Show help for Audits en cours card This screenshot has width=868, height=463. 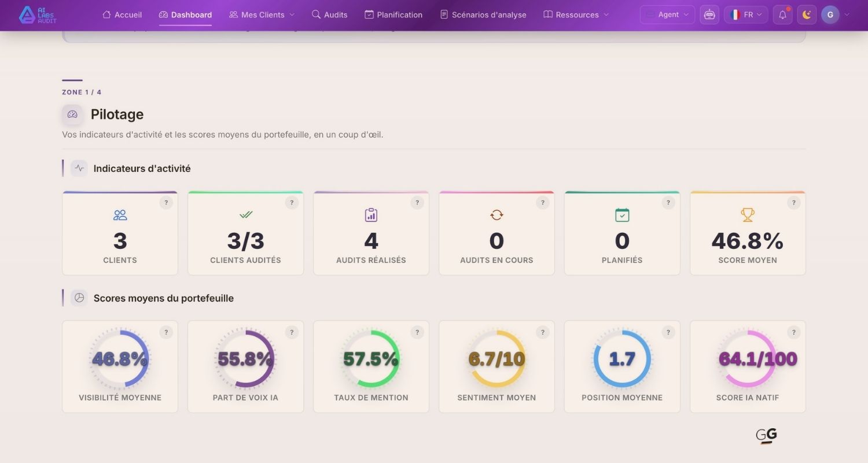(543, 203)
